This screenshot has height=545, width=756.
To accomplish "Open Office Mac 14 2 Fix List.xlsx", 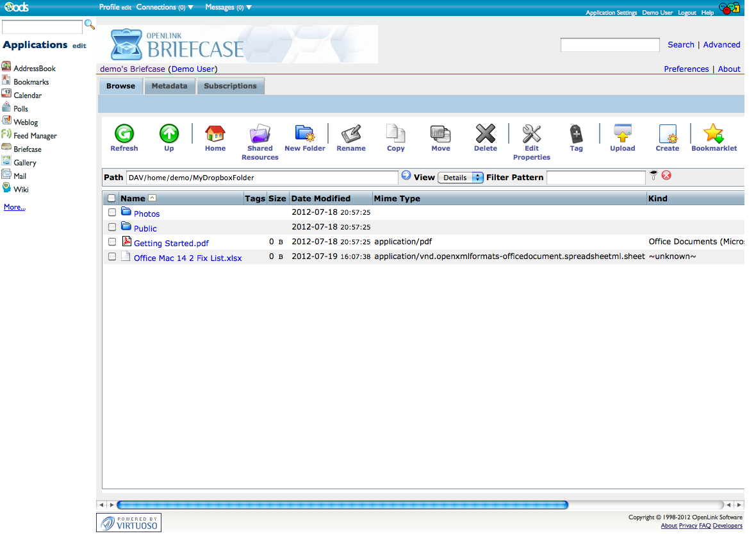I will coord(188,258).
